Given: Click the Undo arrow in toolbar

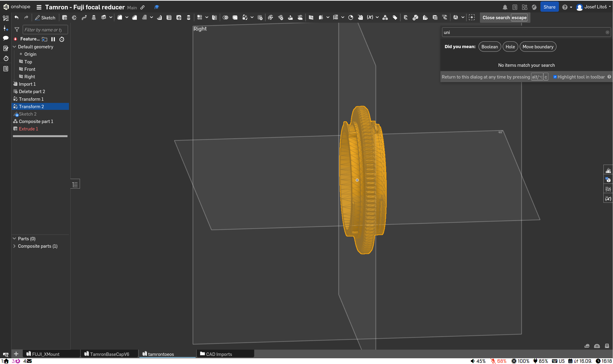Looking at the screenshot, I should pos(17,17).
